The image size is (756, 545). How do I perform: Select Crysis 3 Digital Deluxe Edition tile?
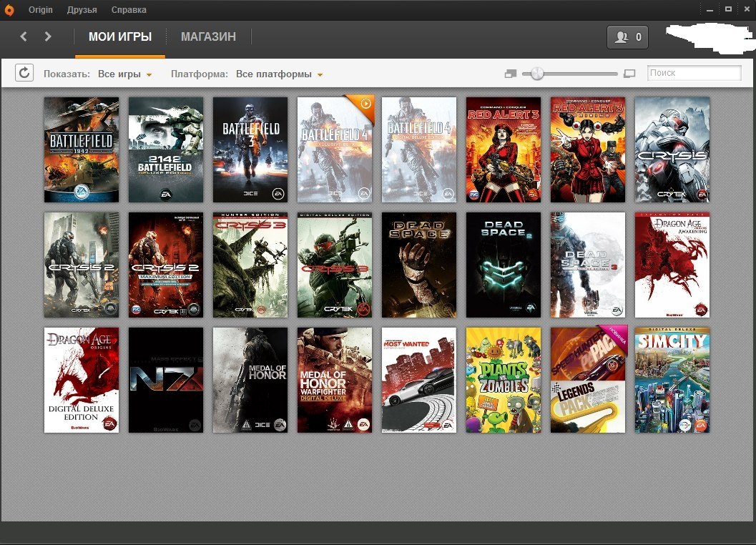(335, 265)
